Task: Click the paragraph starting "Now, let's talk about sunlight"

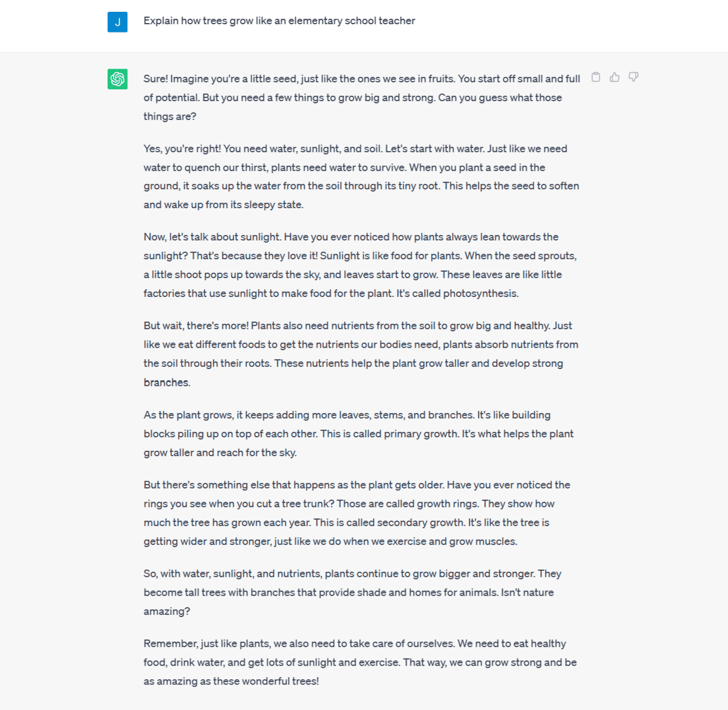Action: click(360, 265)
